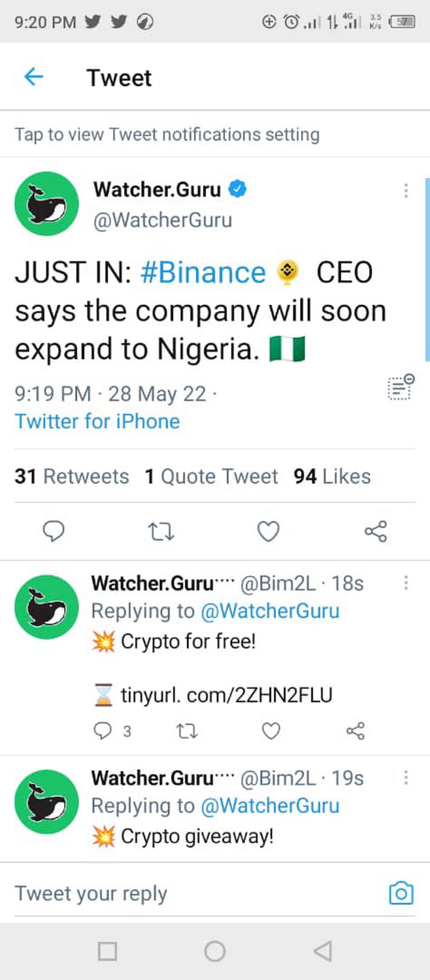This screenshot has height=980, width=430.
Task: Retweet the "Crypto for free!" reply
Action: 187,731
